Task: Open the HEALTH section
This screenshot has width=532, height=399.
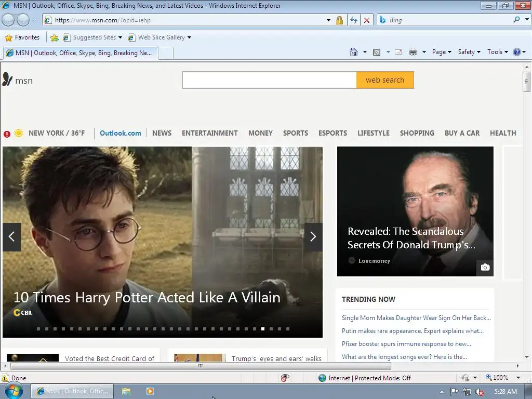Action: pos(503,133)
